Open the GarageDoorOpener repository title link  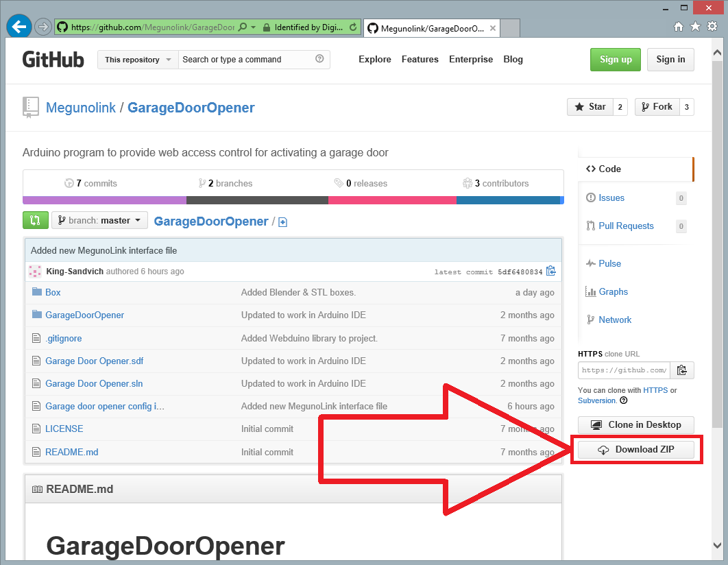pyautogui.click(x=191, y=108)
